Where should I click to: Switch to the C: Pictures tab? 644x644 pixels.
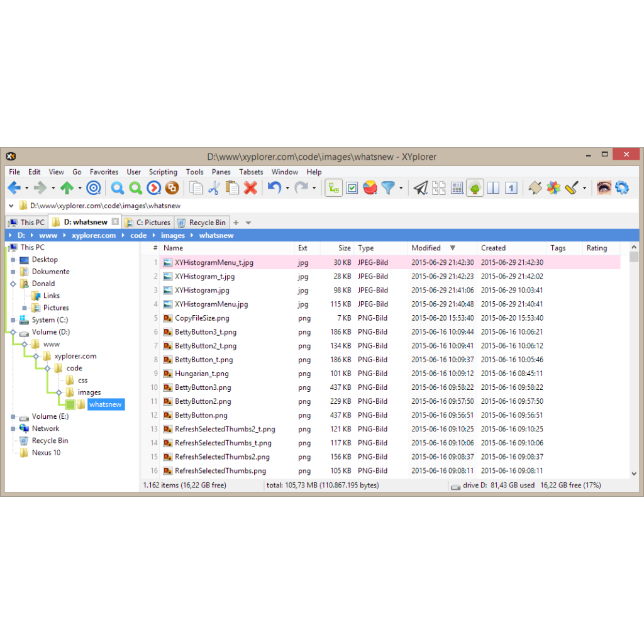(x=148, y=222)
